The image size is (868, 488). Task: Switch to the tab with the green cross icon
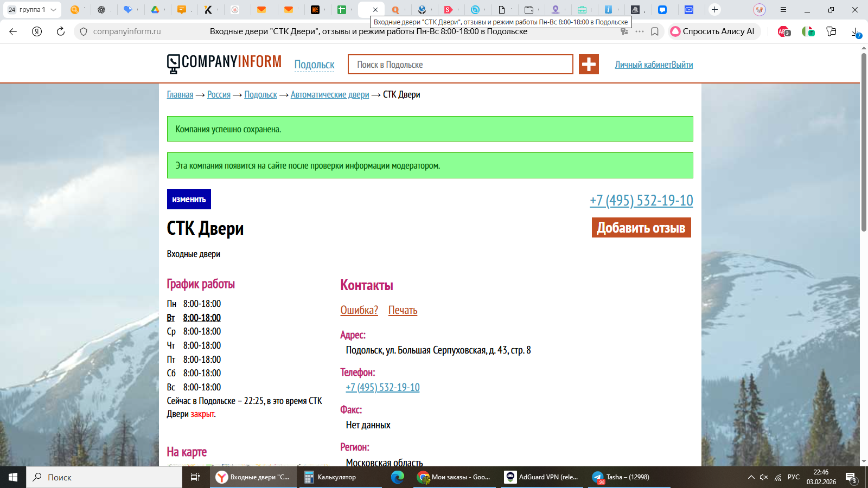tap(342, 10)
